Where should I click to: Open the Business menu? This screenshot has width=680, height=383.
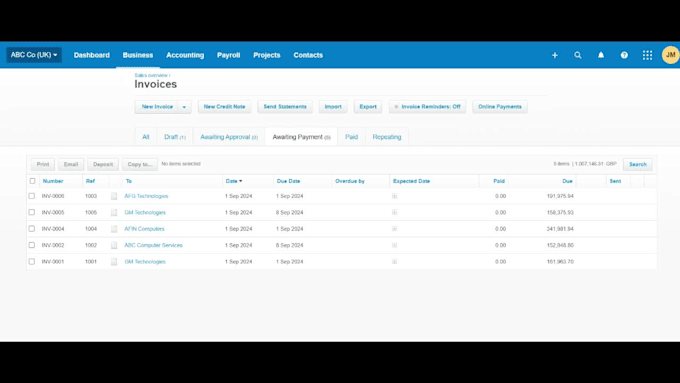(138, 55)
